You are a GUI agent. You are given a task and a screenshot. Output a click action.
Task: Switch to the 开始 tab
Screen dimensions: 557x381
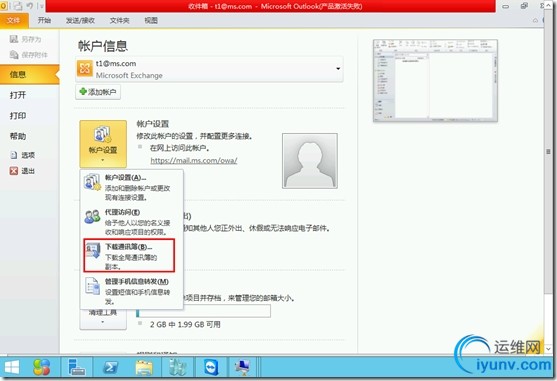[44, 20]
